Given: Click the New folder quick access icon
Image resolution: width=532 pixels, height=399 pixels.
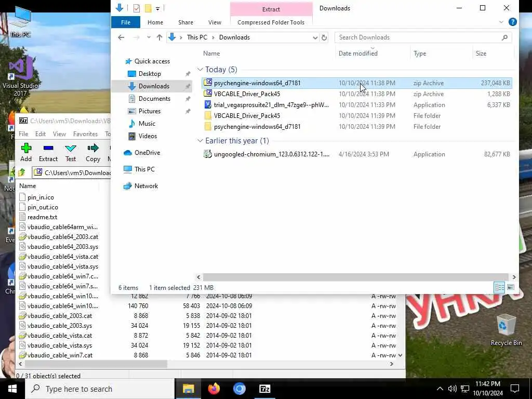Looking at the screenshot, I should point(148,8).
